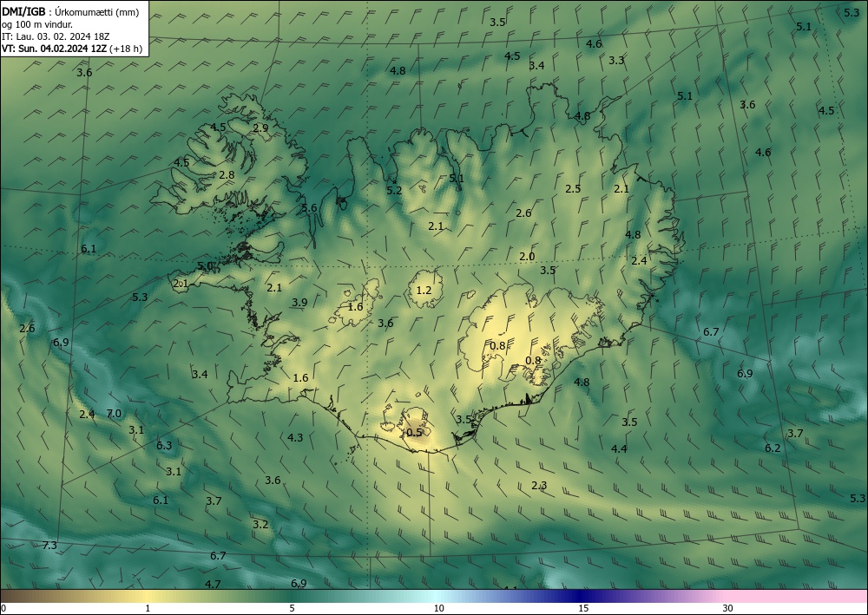Click the colorbar label '5'
Image resolution: width=868 pixels, height=615 pixels.
point(292,608)
